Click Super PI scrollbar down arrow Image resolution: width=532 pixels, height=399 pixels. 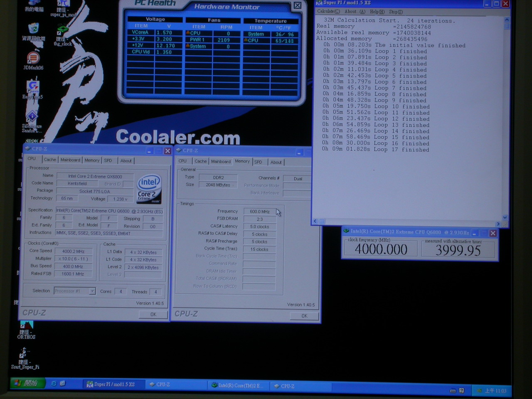pyautogui.click(x=505, y=217)
